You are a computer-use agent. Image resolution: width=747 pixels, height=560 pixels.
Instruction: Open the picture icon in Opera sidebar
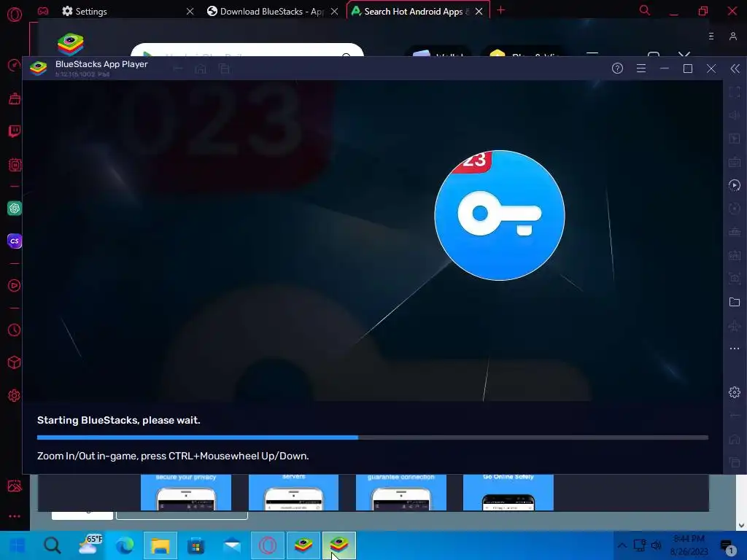(15, 486)
